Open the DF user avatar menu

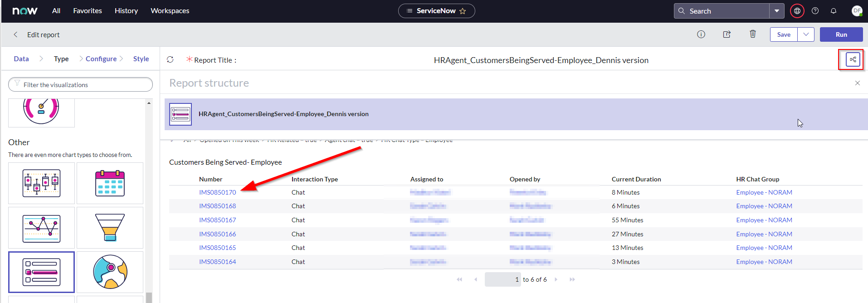[x=857, y=11]
